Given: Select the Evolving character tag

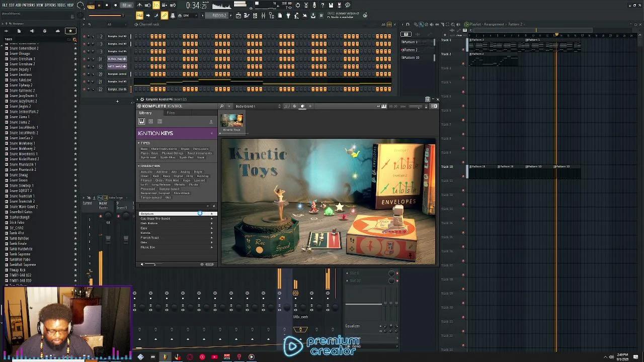Looking at the screenshot, I should (203, 176).
